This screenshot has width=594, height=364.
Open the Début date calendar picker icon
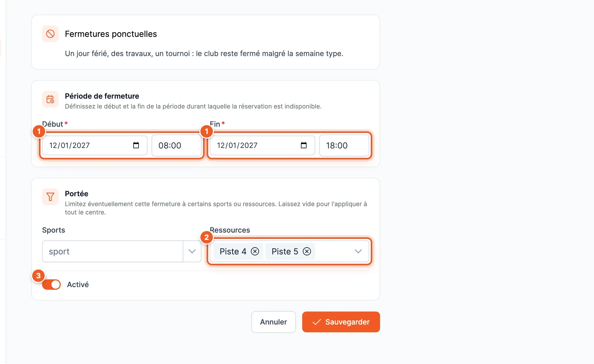tap(136, 145)
